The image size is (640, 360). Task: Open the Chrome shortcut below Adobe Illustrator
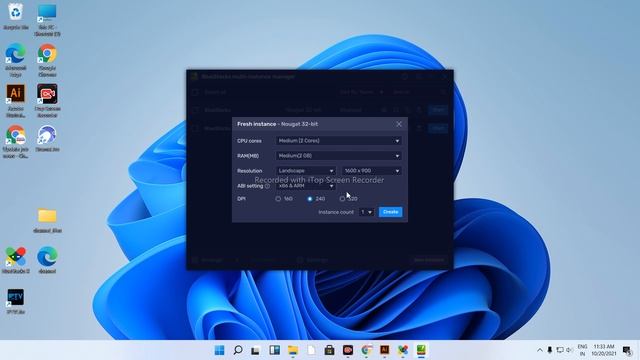(16, 141)
